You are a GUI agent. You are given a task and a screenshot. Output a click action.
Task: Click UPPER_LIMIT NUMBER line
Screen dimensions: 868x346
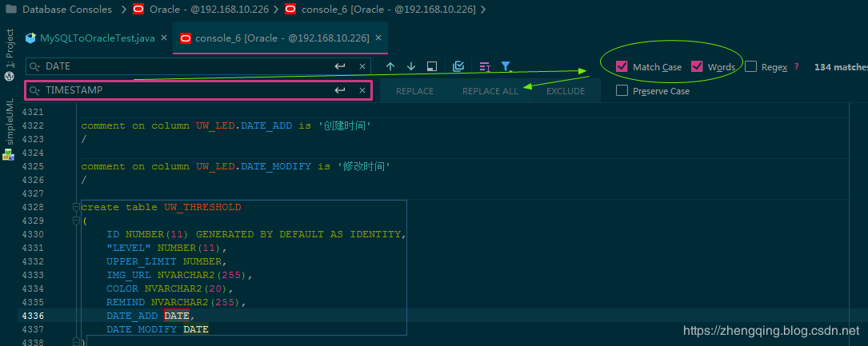point(166,261)
